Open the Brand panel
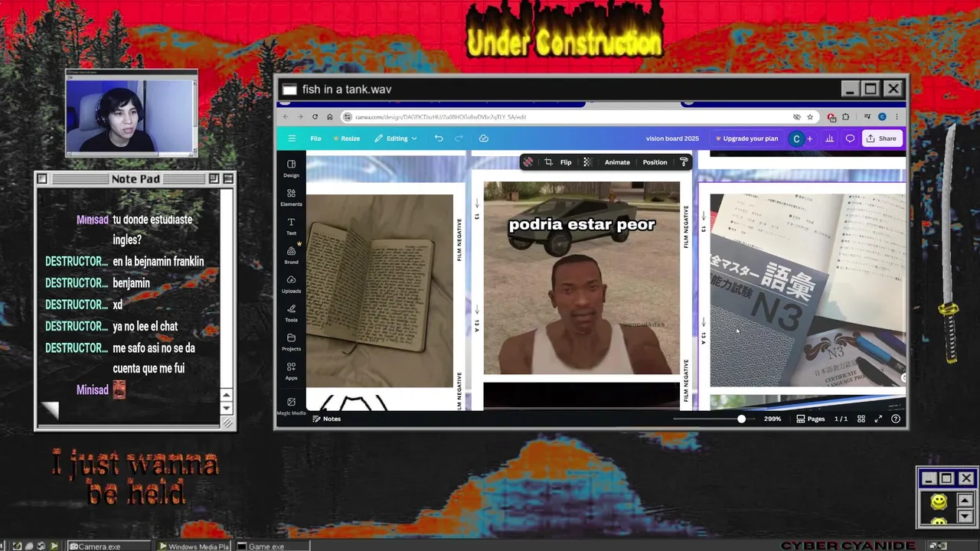The height and width of the screenshot is (551, 980). point(291,255)
